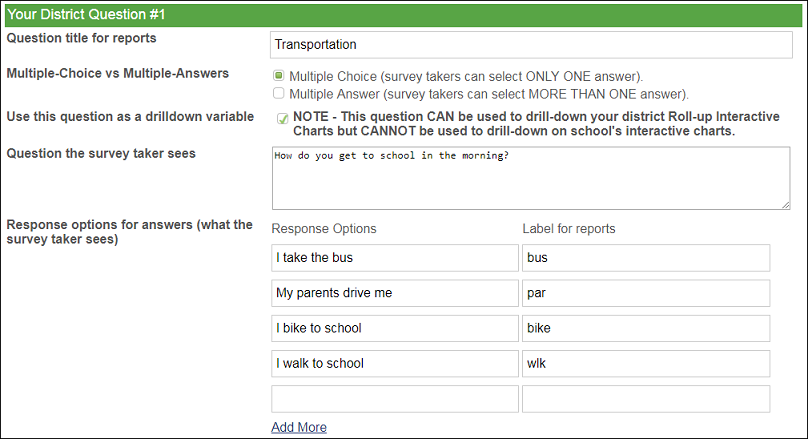Click the 'Question the survey taker sees' label

[101, 154]
